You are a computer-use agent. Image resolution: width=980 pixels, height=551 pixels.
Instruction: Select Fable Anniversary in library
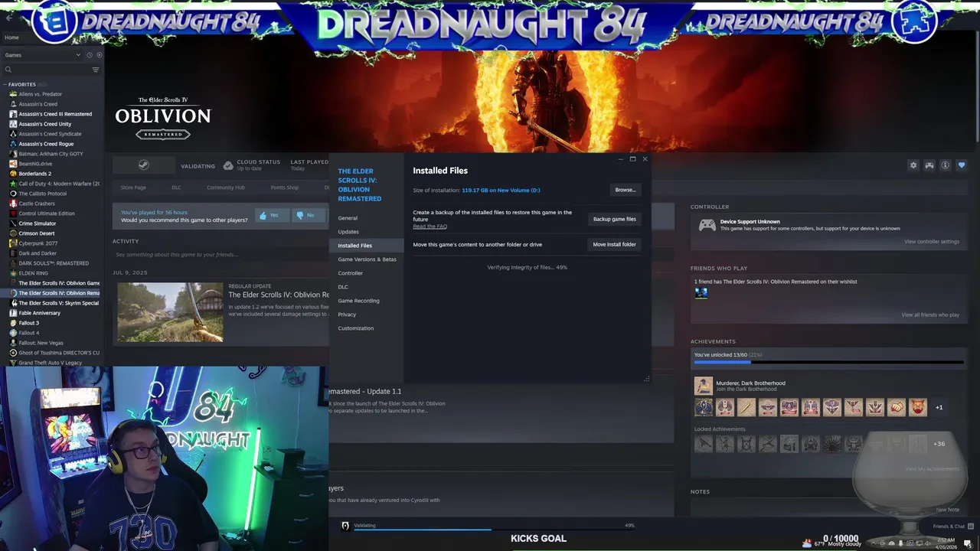[39, 313]
